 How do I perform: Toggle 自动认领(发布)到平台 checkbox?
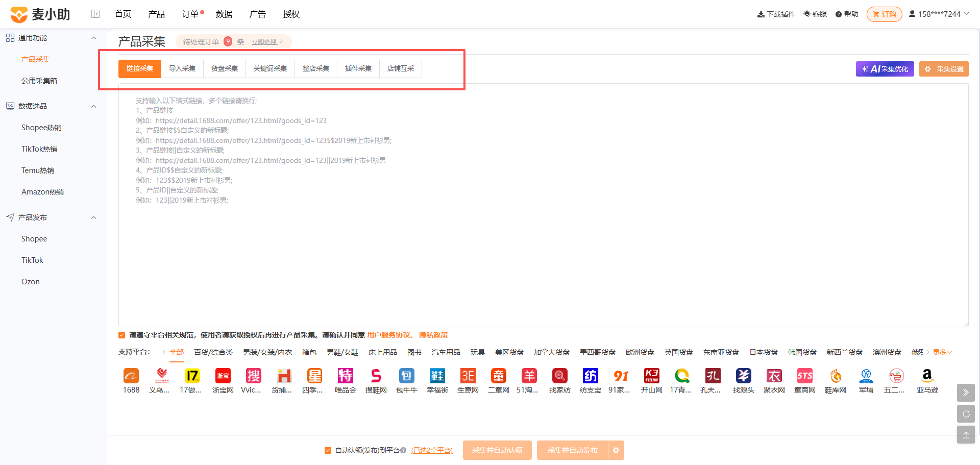(x=328, y=450)
